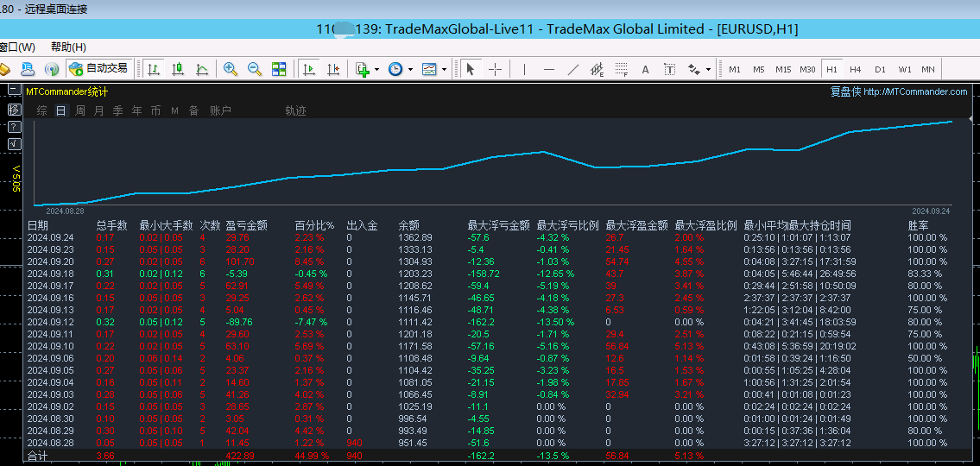
Task: Select line chart display icon
Action: pos(203,69)
